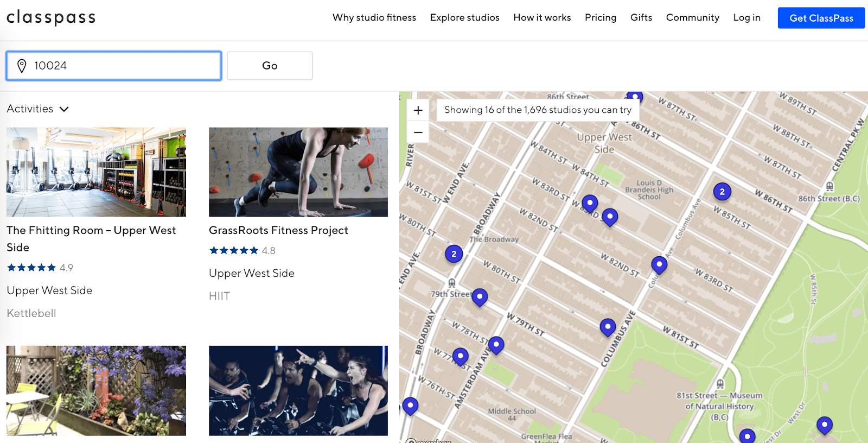
Task: Click the Louis D Brandeis High School map label
Action: [x=649, y=190]
